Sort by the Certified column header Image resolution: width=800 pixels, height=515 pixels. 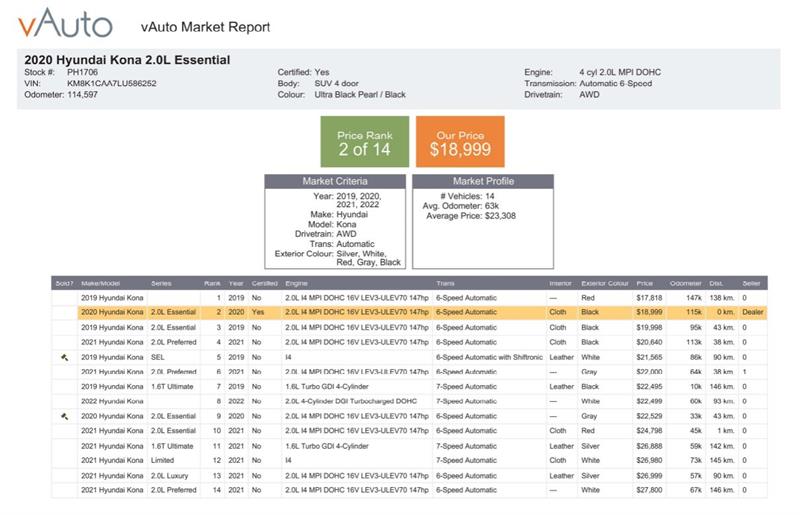[265, 283]
